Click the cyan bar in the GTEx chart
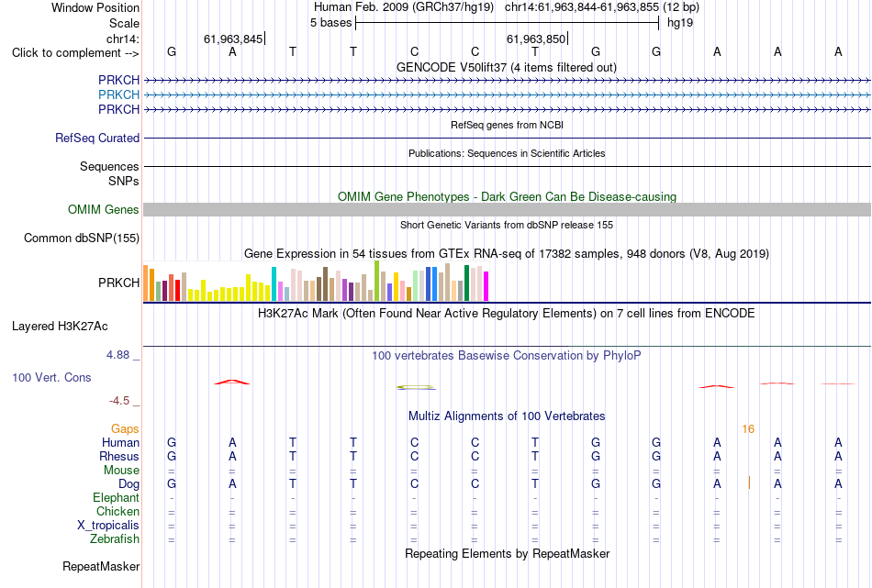The height and width of the screenshot is (588, 872). click(274, 284)
